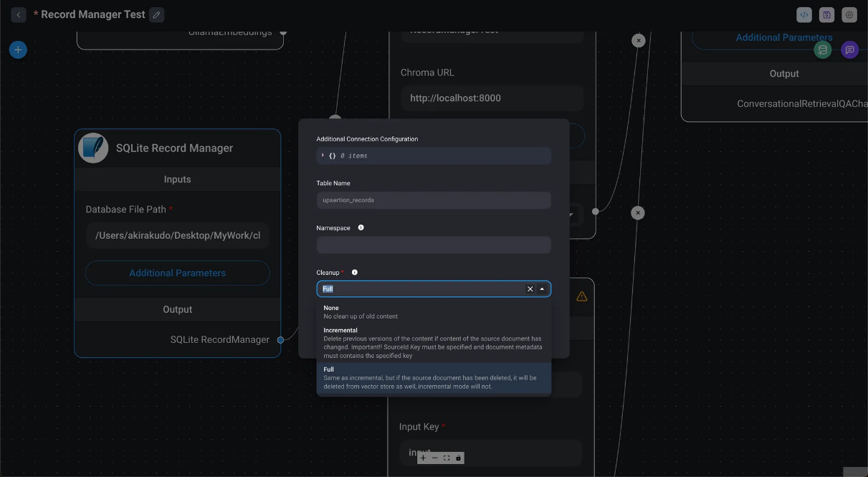Open the purple chat bubble icon

point(849,49)
